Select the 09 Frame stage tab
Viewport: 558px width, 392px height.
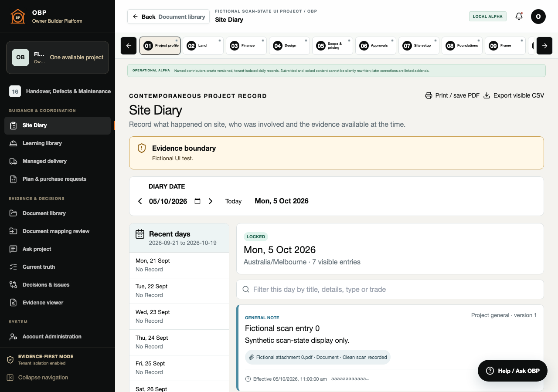[505, 46]
